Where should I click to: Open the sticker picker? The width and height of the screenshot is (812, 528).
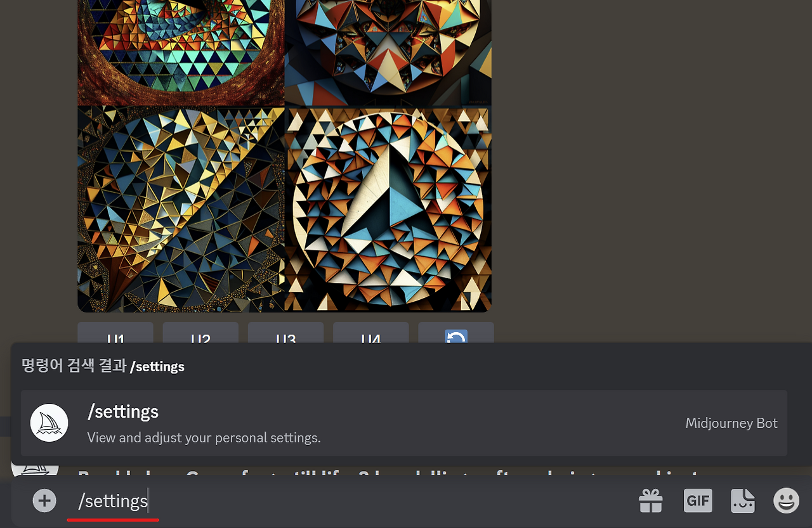click(x=742, y=501)
